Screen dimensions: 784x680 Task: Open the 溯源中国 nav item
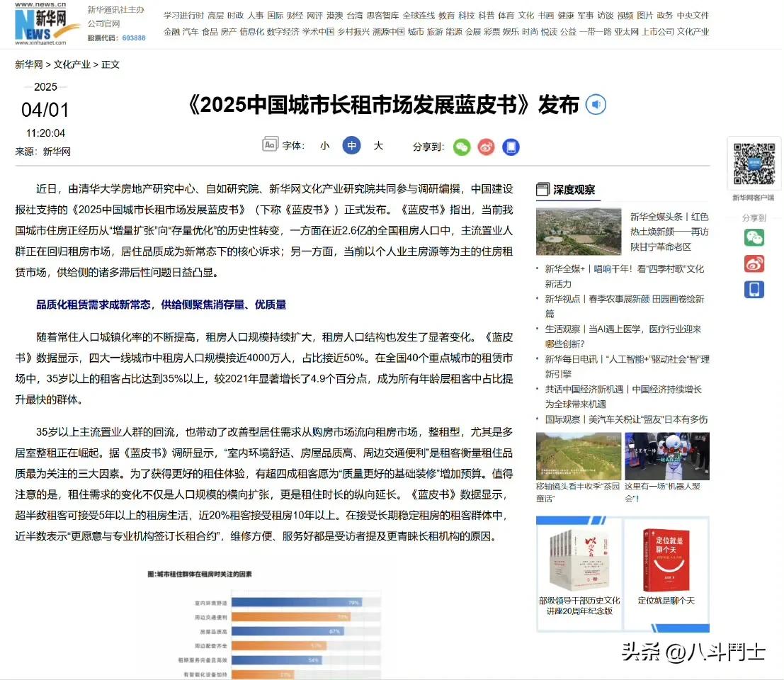pos(389,32)
